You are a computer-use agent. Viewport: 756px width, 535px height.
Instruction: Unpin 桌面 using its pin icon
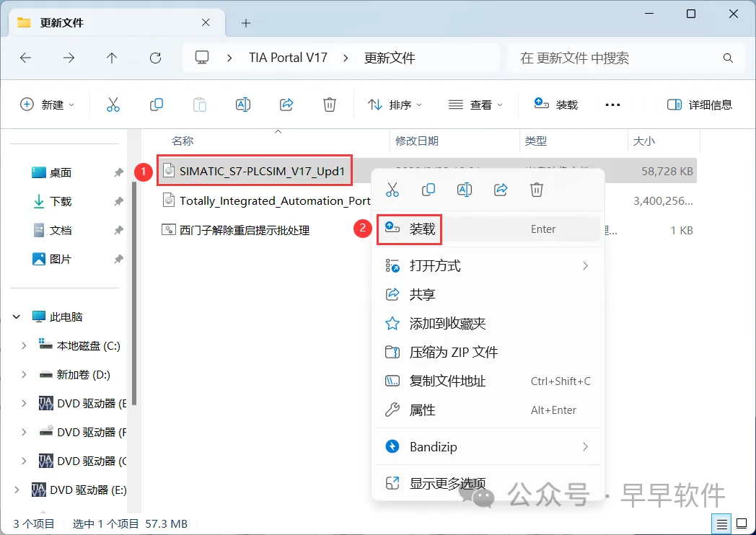tap(118, 172)
